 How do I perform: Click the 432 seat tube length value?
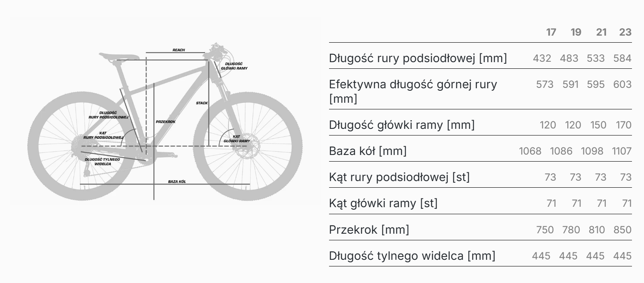tap(542, 58)
